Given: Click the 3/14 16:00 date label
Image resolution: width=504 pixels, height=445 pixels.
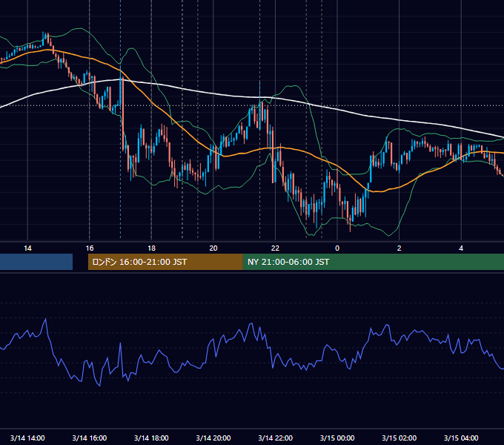Looking at the screenshot, I should 90,438.
